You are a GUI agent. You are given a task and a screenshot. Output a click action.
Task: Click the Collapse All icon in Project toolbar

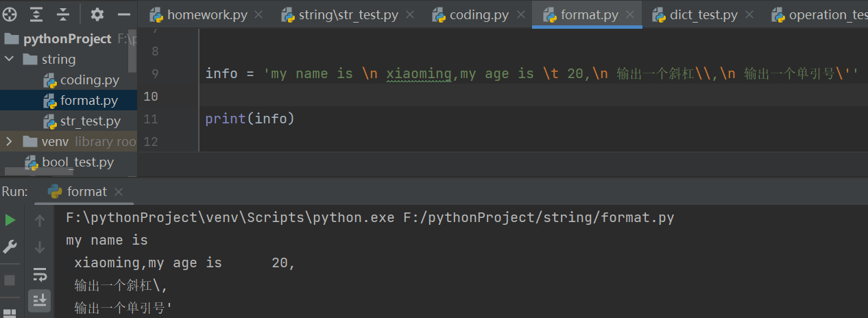62,14
